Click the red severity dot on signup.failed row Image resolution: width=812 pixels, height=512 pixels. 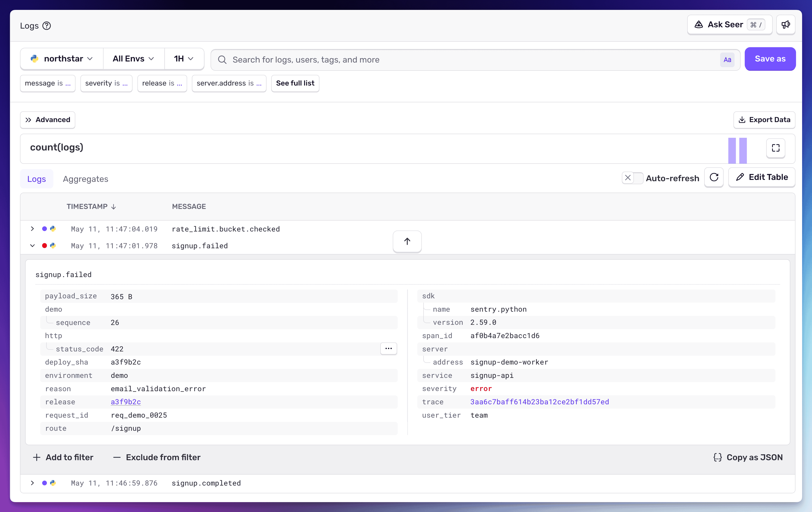point(45,246)
